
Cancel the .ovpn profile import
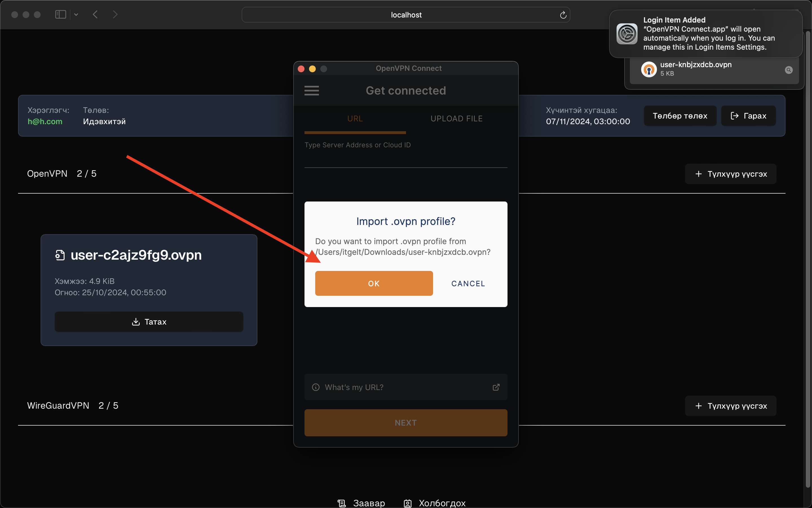coord(468,284)
